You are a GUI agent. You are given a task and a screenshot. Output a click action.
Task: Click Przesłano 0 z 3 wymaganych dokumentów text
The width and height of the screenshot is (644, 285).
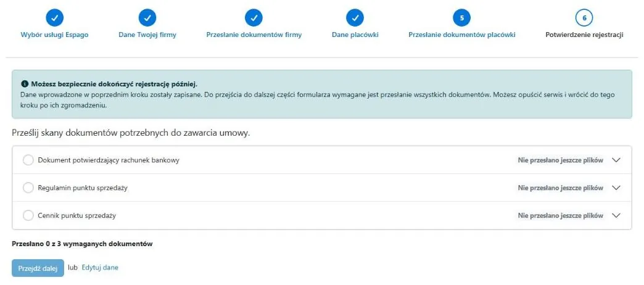(83, 244)
